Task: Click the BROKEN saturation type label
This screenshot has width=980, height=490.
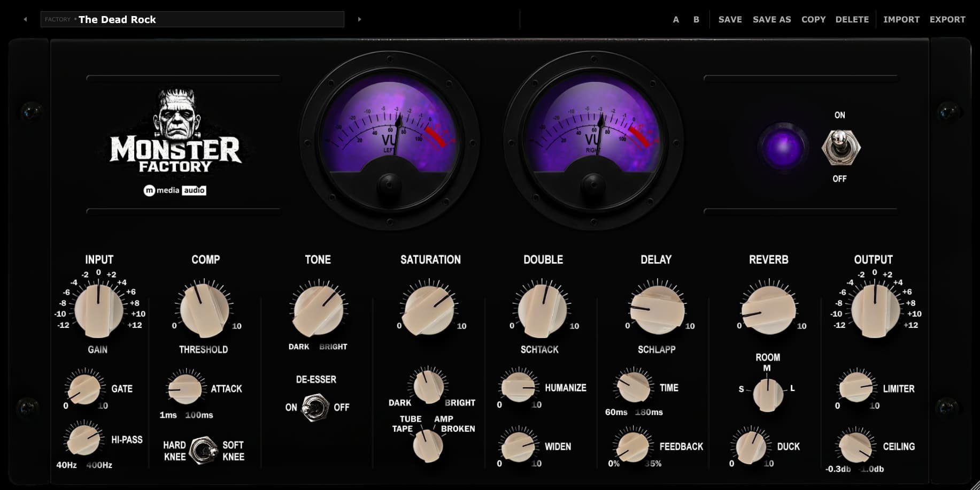Action: (x=458, y=429)
